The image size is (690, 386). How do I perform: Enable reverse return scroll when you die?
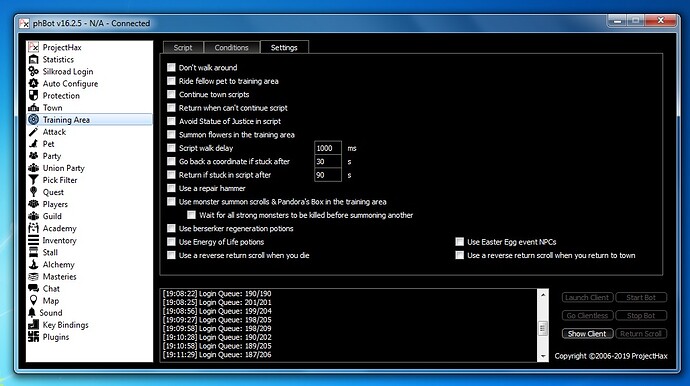[x=171, y=255]
